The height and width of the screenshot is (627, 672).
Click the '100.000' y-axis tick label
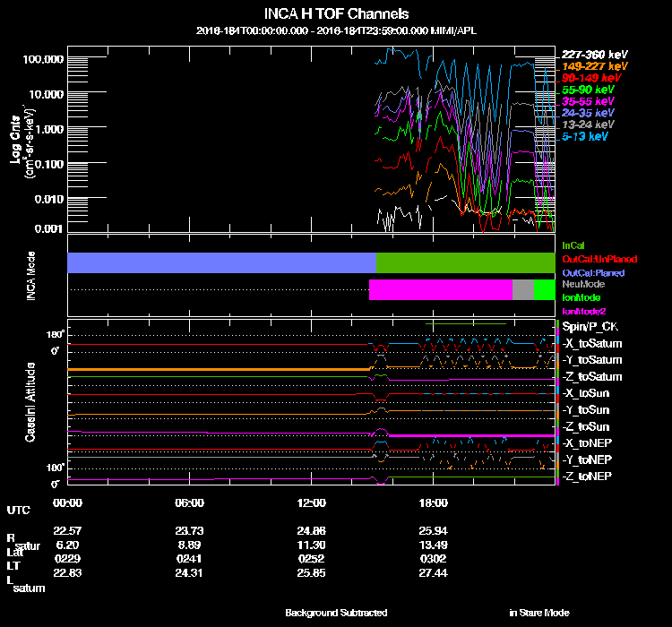(x=43, y=59)
